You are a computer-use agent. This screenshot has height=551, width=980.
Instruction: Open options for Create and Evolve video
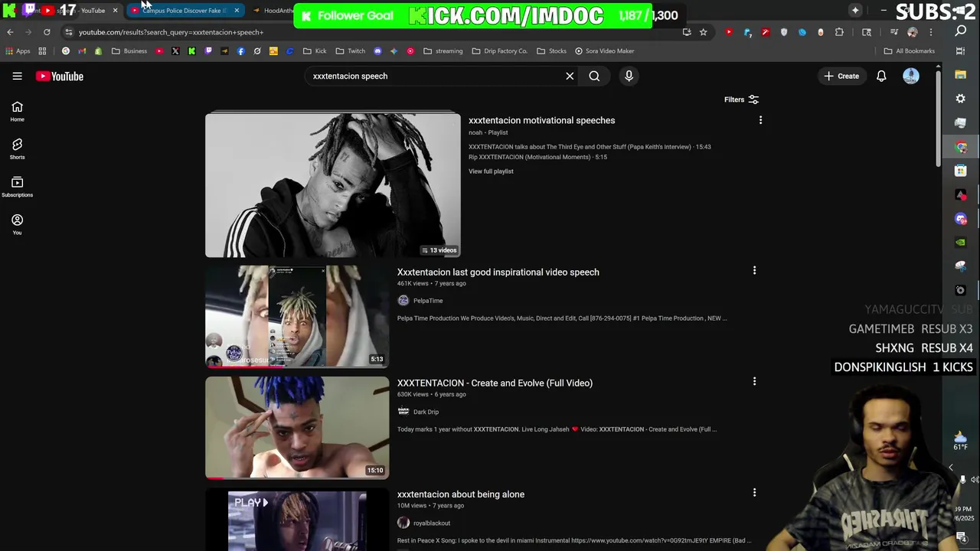(754, 381)
